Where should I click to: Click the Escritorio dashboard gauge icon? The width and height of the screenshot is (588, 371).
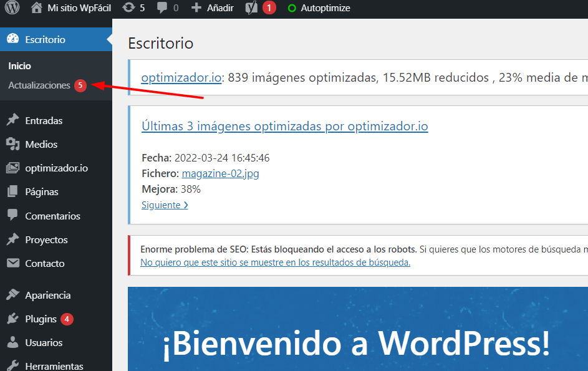[x=12, y=39]
